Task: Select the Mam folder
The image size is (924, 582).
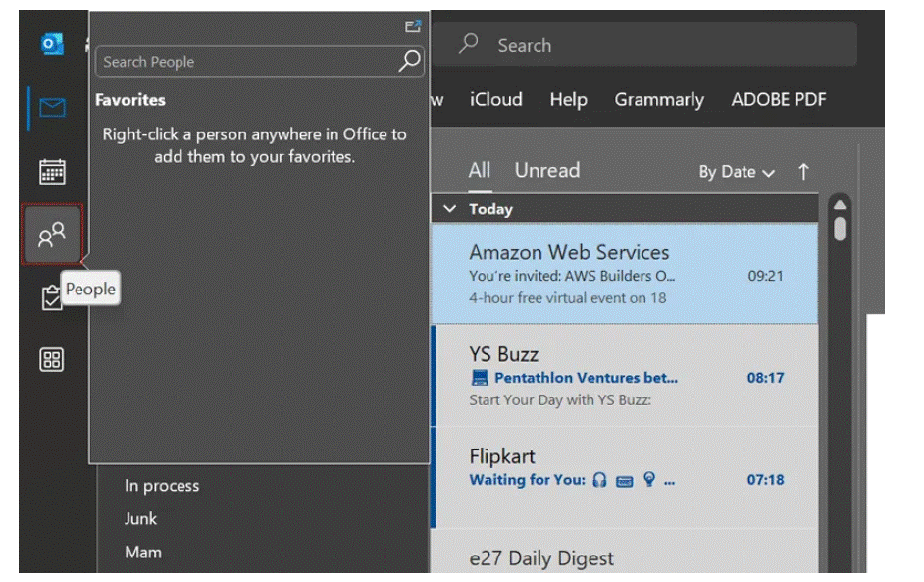Action: pyautogui.click(x=143, y=552)
